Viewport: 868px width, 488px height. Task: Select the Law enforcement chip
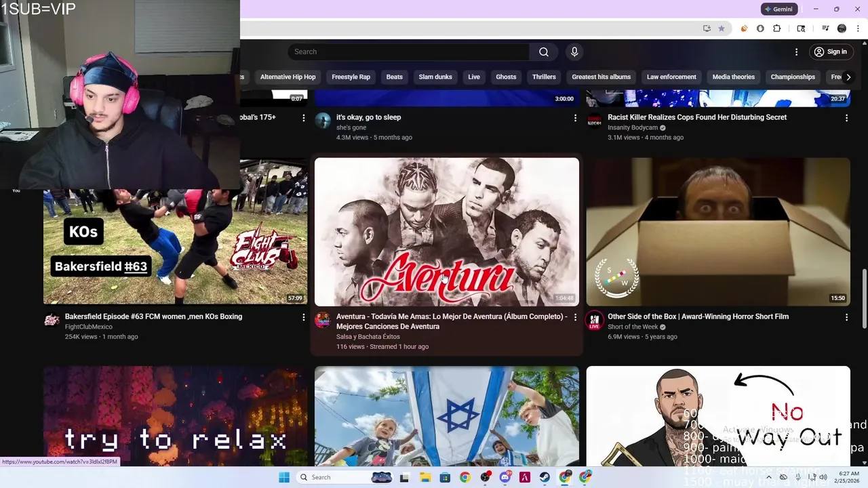point(671,77)
